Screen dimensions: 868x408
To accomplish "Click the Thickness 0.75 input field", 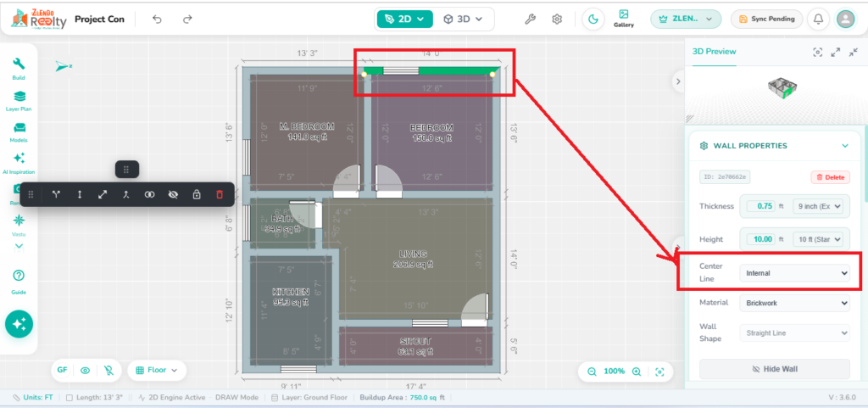I will coord(761,206).
